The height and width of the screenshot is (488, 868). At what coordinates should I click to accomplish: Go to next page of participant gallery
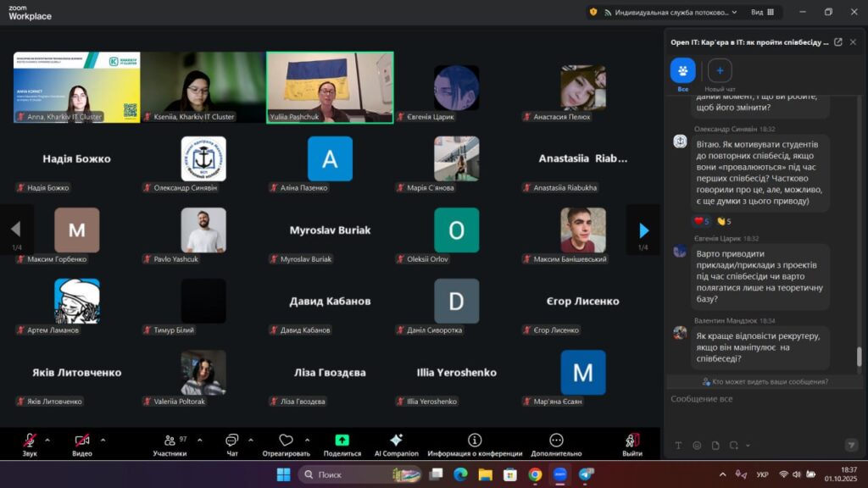(643, 230)
